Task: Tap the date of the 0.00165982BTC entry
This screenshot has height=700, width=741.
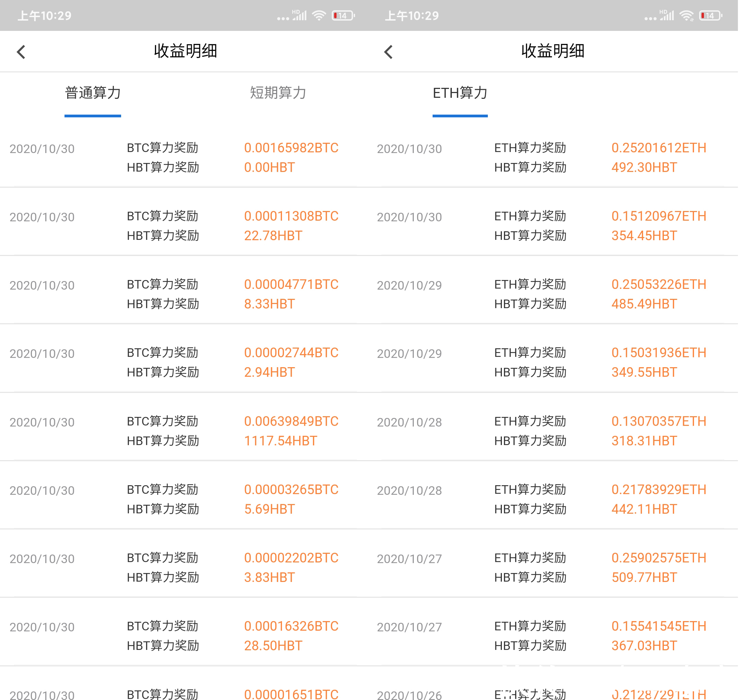Action: pos(42,149)
